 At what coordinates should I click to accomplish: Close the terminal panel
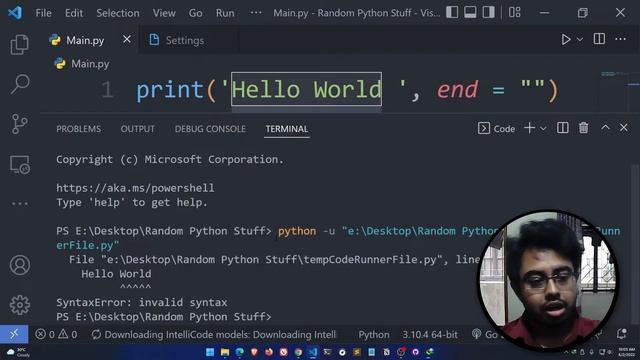point(624,128)
